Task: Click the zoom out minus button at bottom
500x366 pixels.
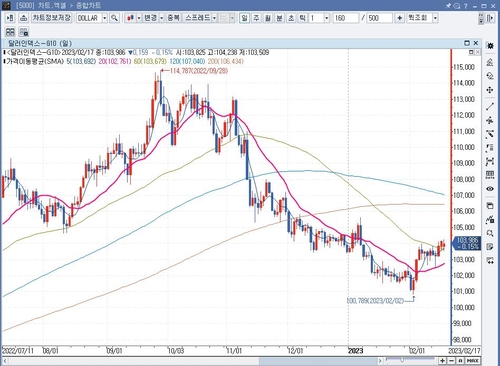Action: click(x=451, y=361)
